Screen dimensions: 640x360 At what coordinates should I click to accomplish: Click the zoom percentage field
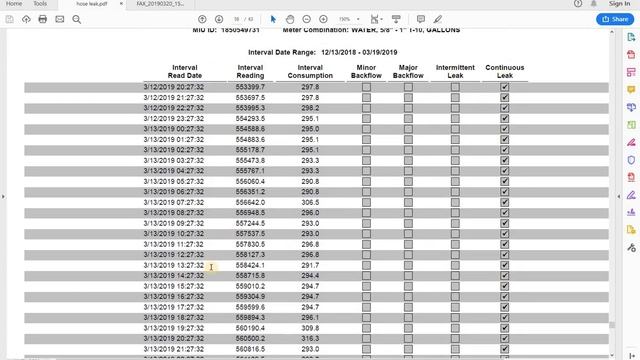pyautogui.click(x=344, y=19)
